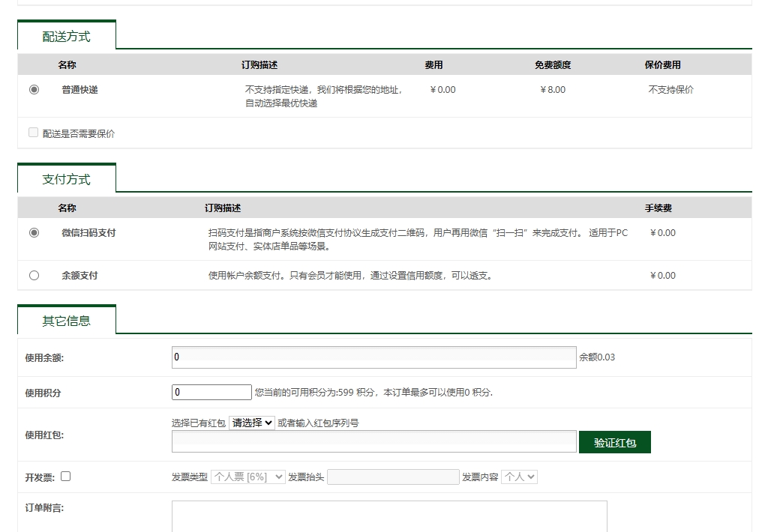Open the 发票内容 content dropdown showing 个人
The width and height of the screenshot is (765, 532).
(x=519, y=476)
